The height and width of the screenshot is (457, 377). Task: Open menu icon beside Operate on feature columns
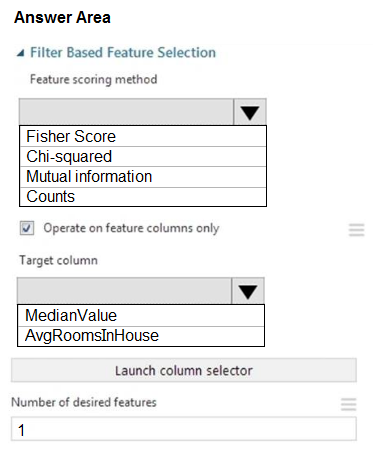click(x=356, y=230)
